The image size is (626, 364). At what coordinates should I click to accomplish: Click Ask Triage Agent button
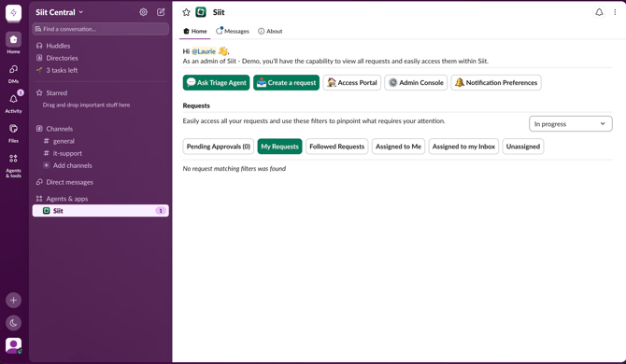(217, 82)
